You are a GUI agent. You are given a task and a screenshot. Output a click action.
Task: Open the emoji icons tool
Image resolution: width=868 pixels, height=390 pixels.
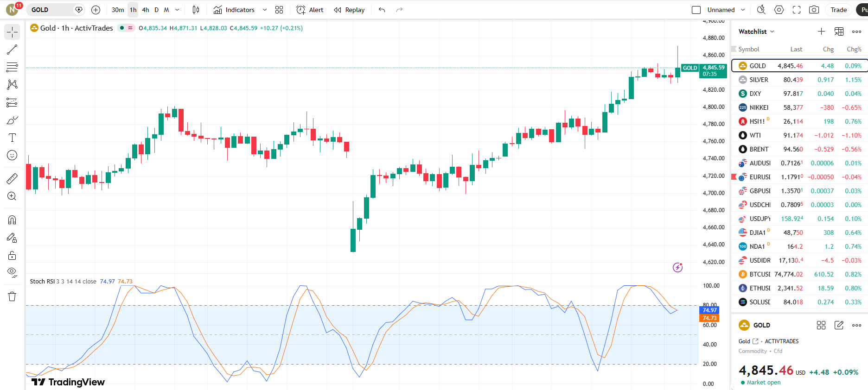pos(12,155)
